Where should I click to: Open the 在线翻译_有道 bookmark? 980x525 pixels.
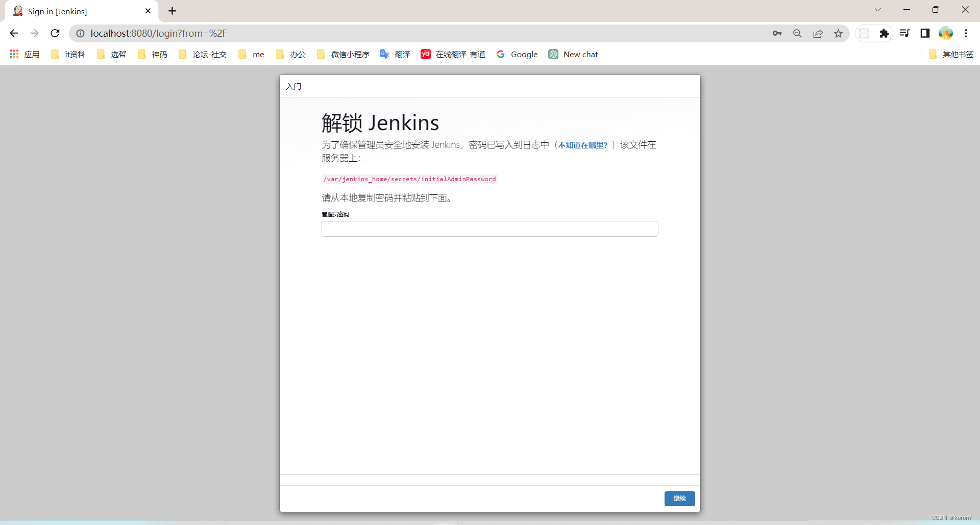[x=453, y=54]
